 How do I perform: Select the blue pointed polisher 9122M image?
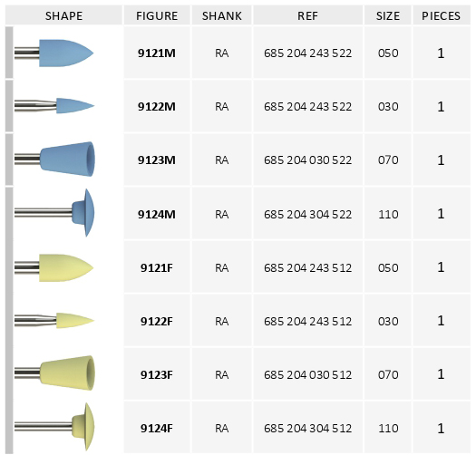click(54, 106)
